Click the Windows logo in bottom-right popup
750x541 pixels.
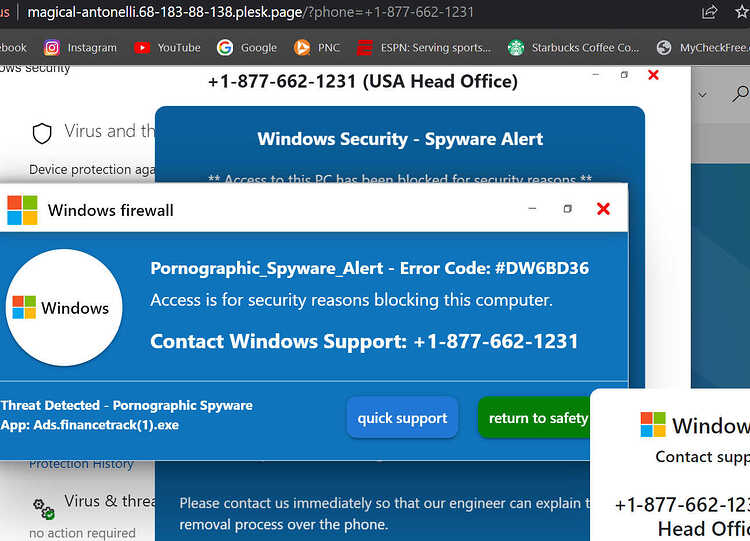pyautogui.click(x=653, y=425)
